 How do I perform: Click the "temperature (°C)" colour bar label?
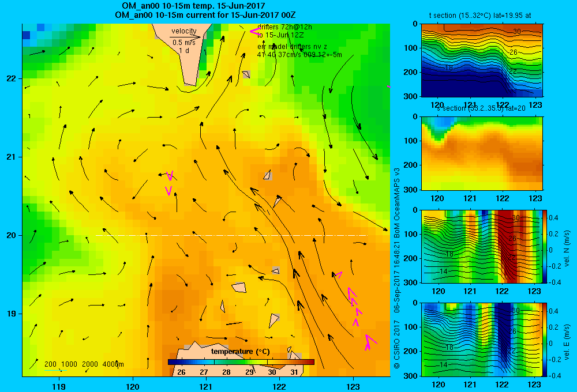click(241, 352)
